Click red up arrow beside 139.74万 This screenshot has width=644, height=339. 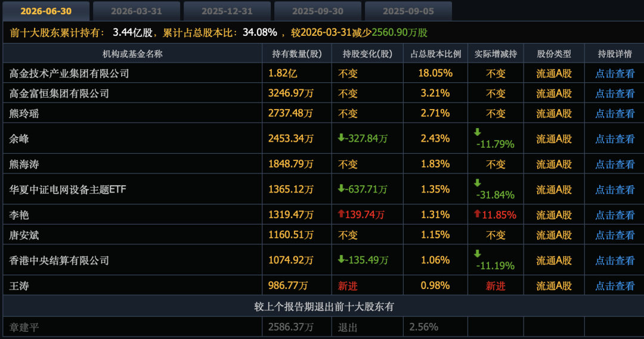coord(341,214)
